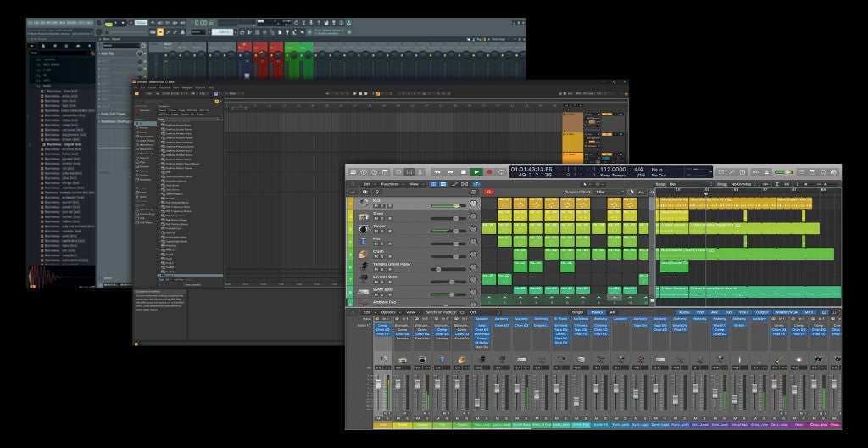Open the Library panel in Logic's control bar
The width and height of the screenshot is (868, 448).
(353, 172)
